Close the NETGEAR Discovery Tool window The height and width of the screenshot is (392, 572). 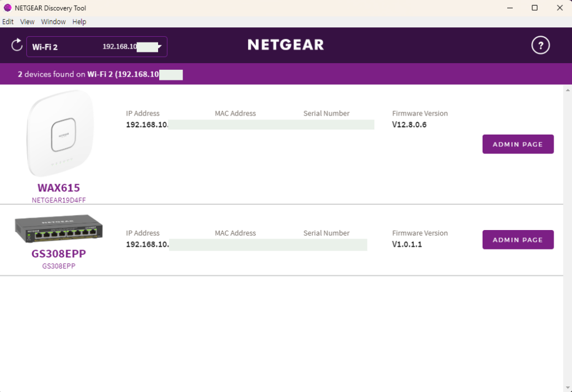pyautogui.click(x=560, y=8)
